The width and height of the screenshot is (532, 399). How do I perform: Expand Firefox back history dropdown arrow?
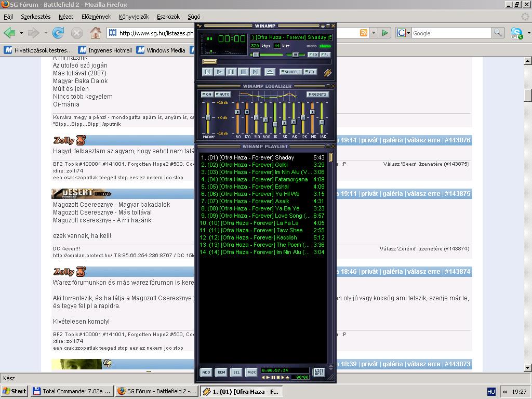coord(21,33)
